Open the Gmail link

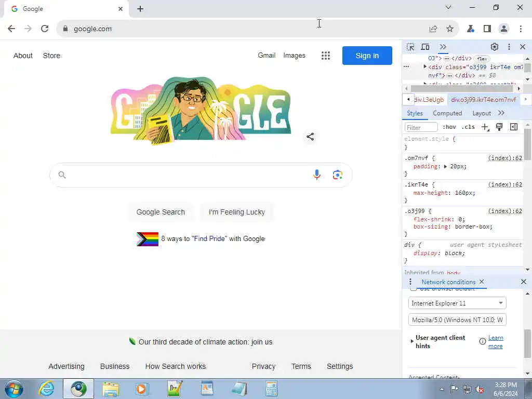click(267, 55)
